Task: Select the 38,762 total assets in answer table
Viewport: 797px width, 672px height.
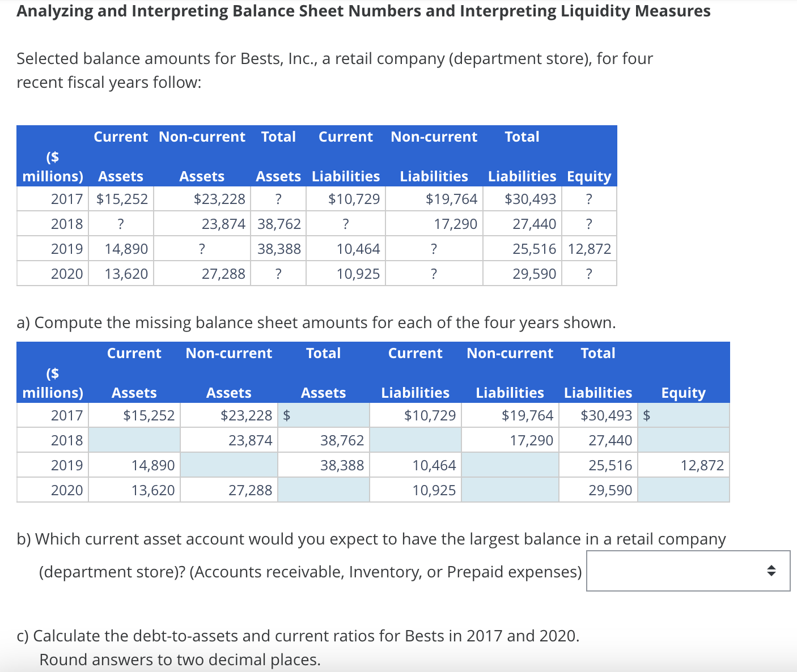Action: click(342, 440)
